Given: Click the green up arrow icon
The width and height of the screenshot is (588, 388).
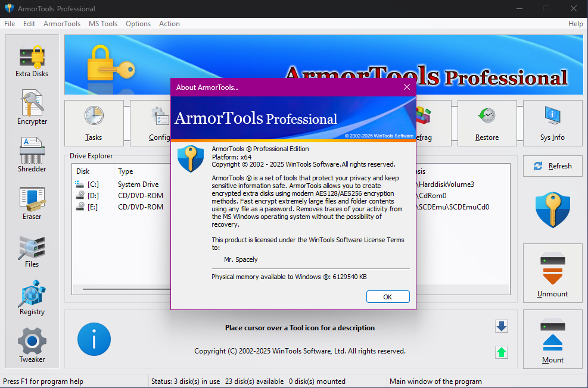Looking at the screenshot, I should [x=502, y=352].
